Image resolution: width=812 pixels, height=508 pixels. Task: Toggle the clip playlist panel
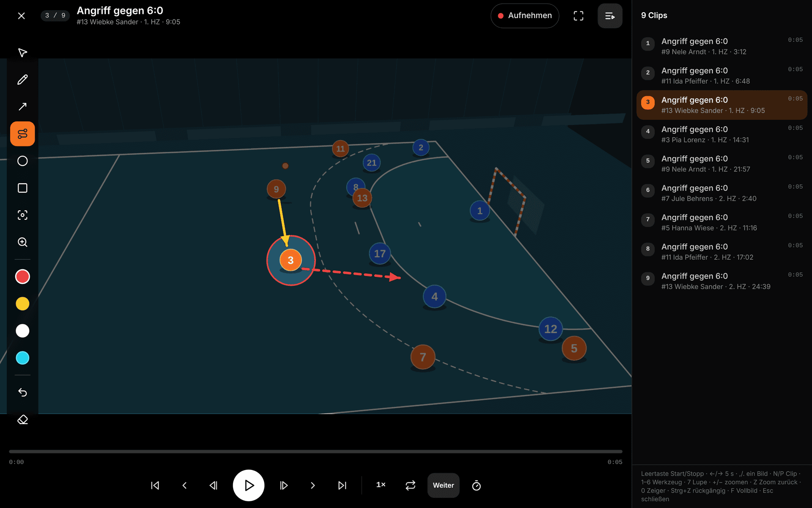[610, 16]
